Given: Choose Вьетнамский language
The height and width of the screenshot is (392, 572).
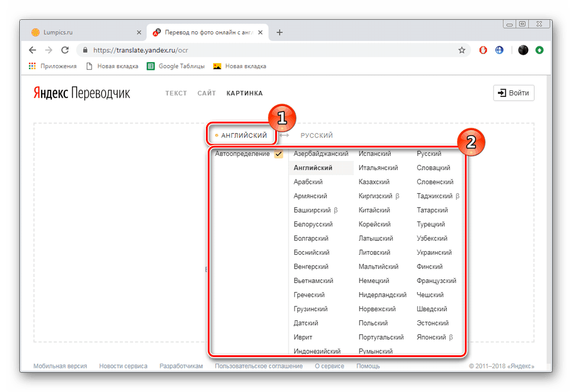Looking at the screenshot, I should tap(313, 281).
